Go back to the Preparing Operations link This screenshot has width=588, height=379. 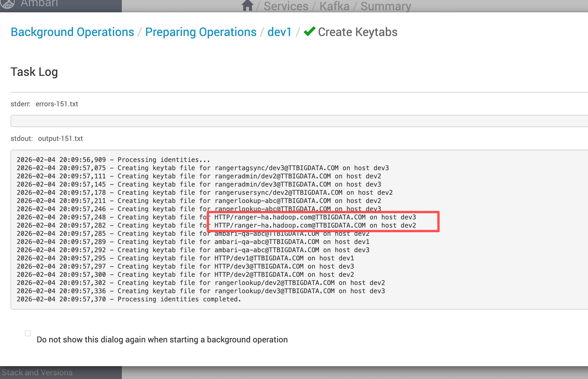point(201,32)
